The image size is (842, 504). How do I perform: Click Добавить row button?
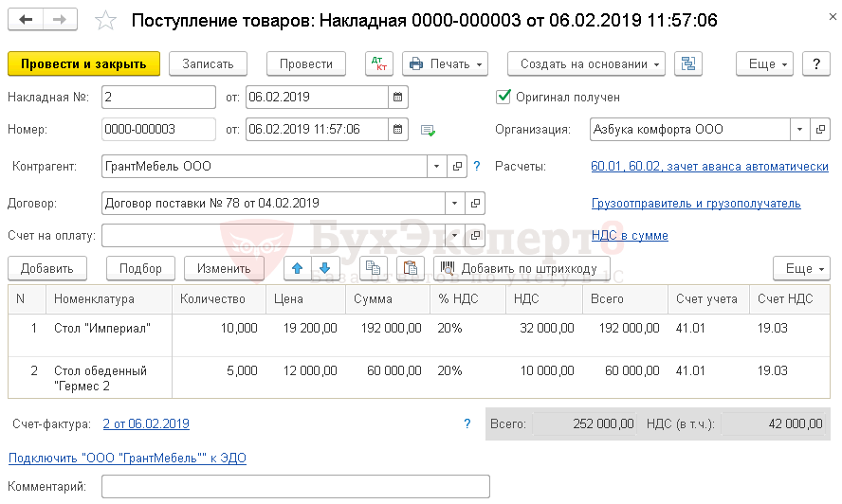tap(47, 268)
